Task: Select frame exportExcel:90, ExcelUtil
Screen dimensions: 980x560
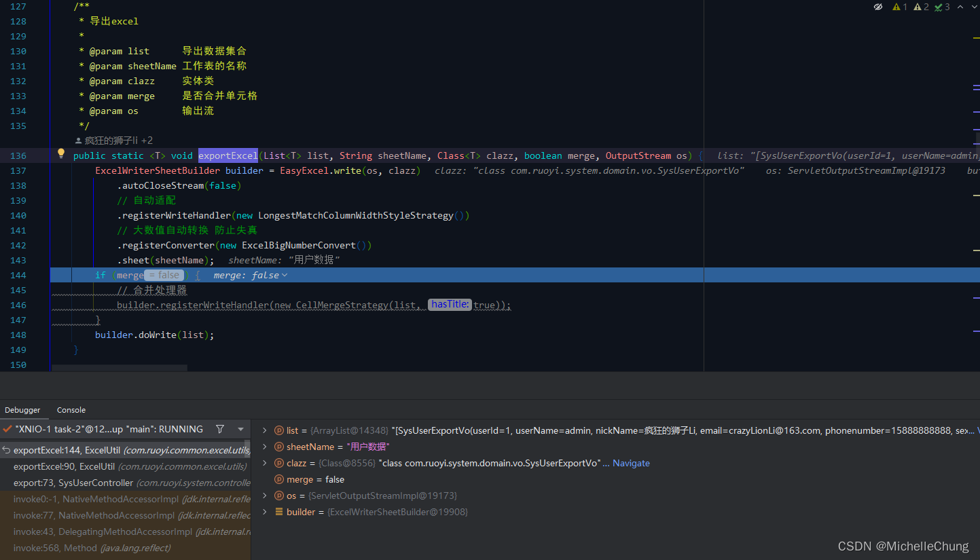Action: pos(125,466)
